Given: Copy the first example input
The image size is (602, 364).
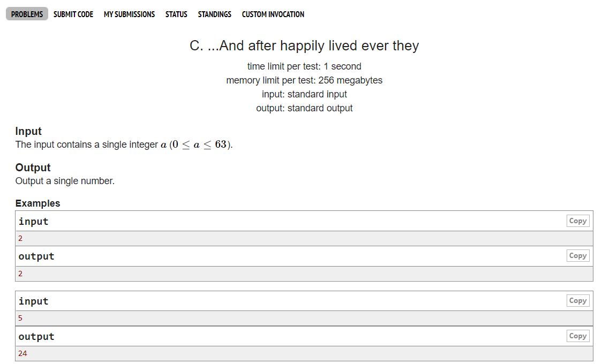Looking at the screenshot, I should (x=578, y=221).
